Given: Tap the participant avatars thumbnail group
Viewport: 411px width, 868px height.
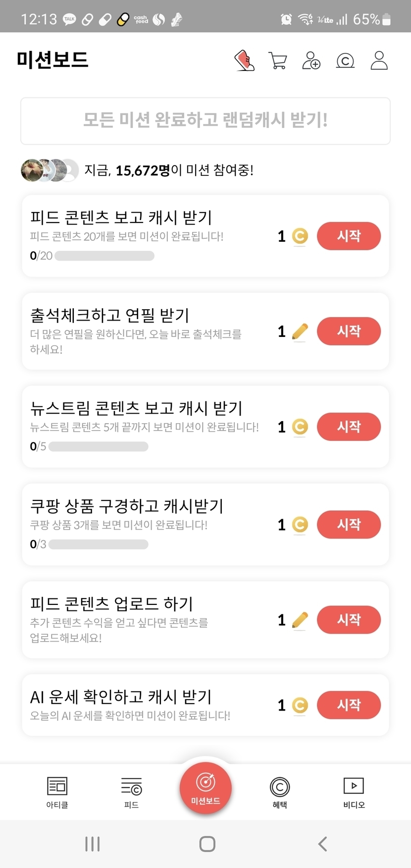Looking at the screenshot, I should click(x=50, y=170).
